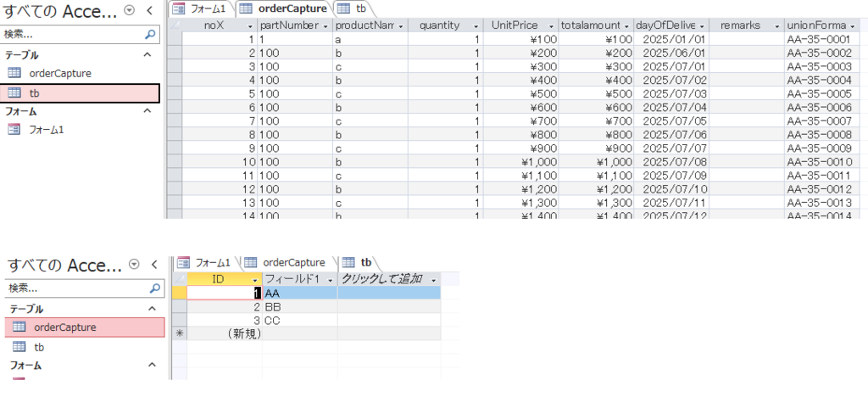Click the フォーム1 form icon in navigation pane
The image size is (868, 403).
pos(14,130)
